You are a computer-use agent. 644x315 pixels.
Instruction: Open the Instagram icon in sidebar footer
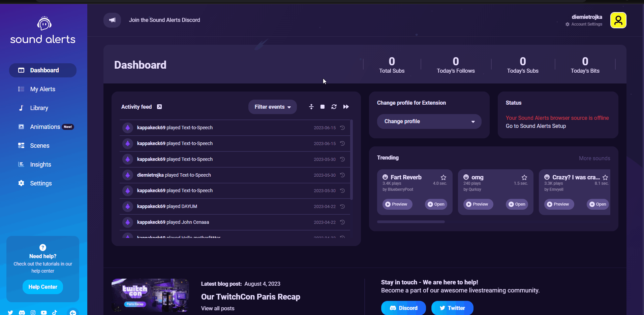click(33, 313)
